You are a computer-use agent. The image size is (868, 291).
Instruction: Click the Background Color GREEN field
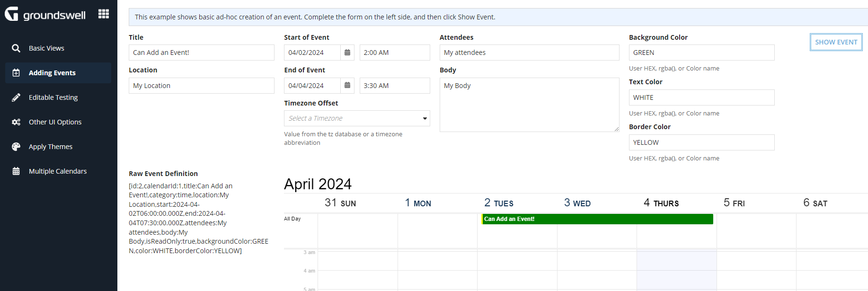pos(701,53)
